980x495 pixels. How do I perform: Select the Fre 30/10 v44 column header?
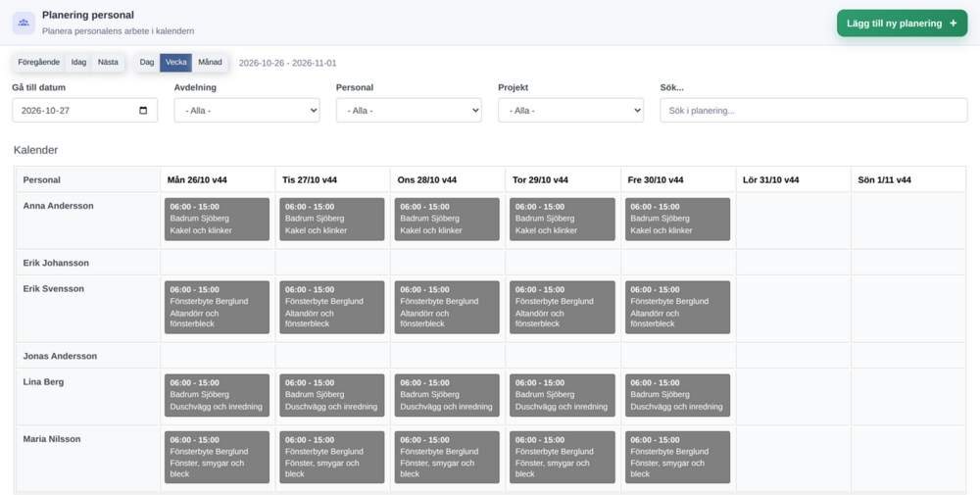[x=677, y=180]
